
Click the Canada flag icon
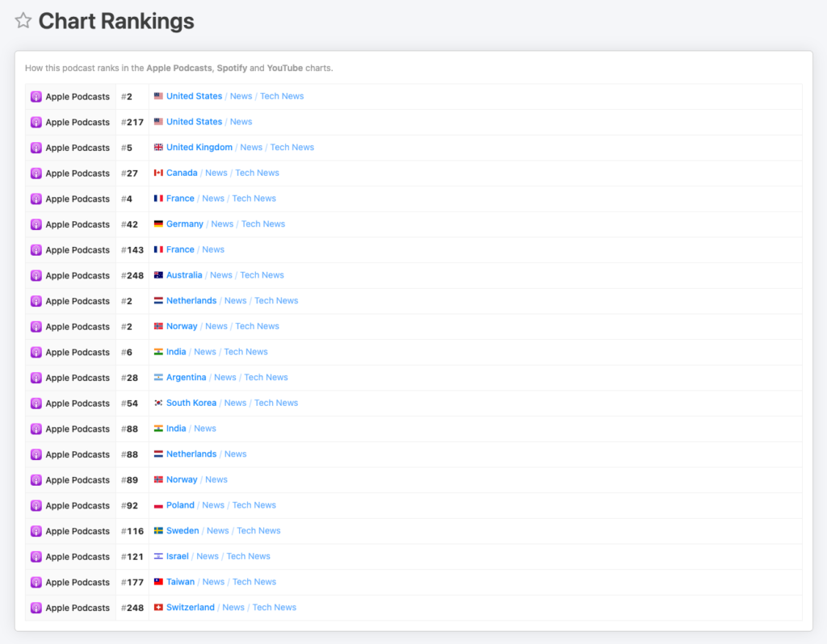pos(157,173)
